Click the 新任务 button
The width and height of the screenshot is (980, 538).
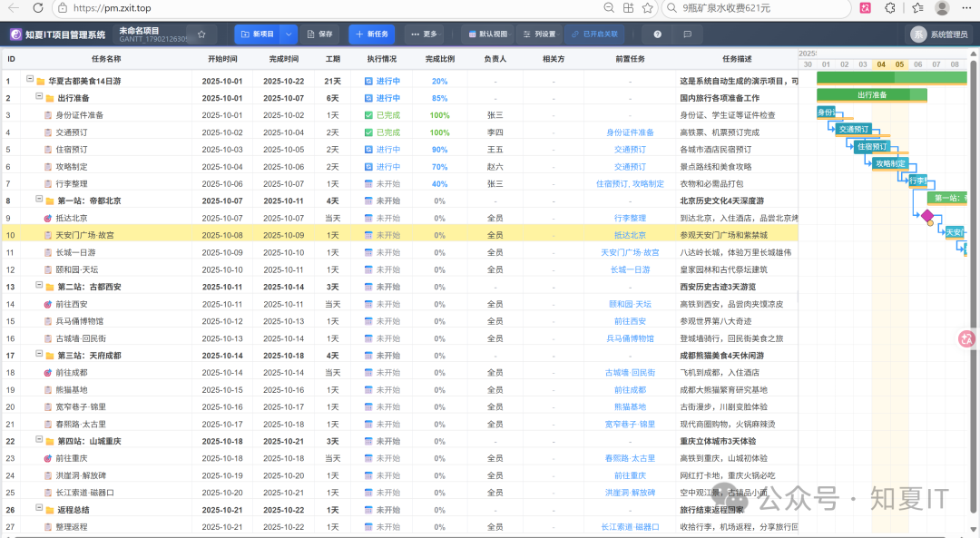[x=372, y=34]
